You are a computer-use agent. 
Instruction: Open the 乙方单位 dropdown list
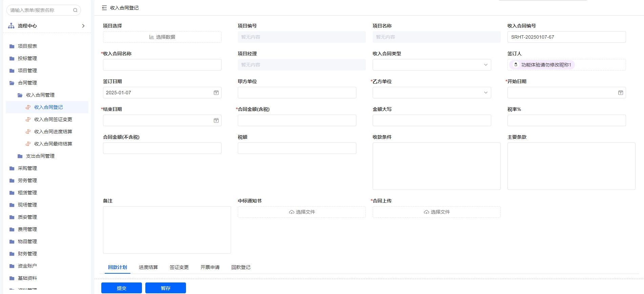coord(485,93)
